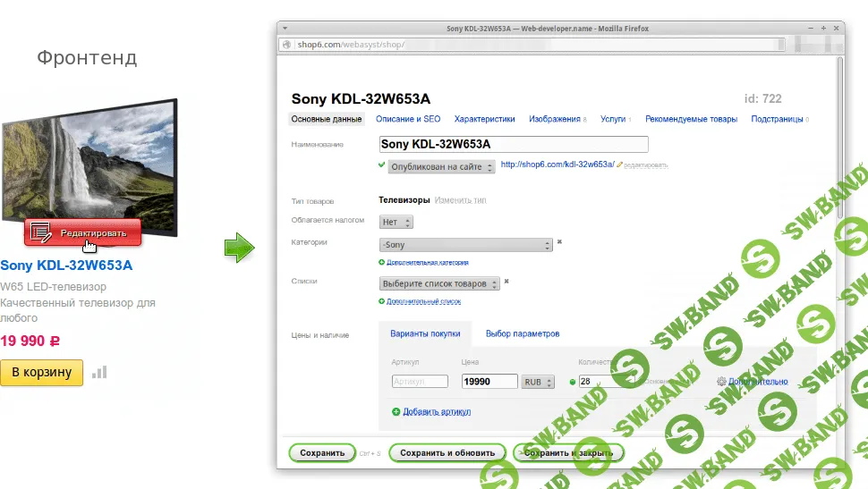Viewport: 868px width, 489px height.
Task: Click the green plus next to Дополнительная категория
Action: click(382, 262)
